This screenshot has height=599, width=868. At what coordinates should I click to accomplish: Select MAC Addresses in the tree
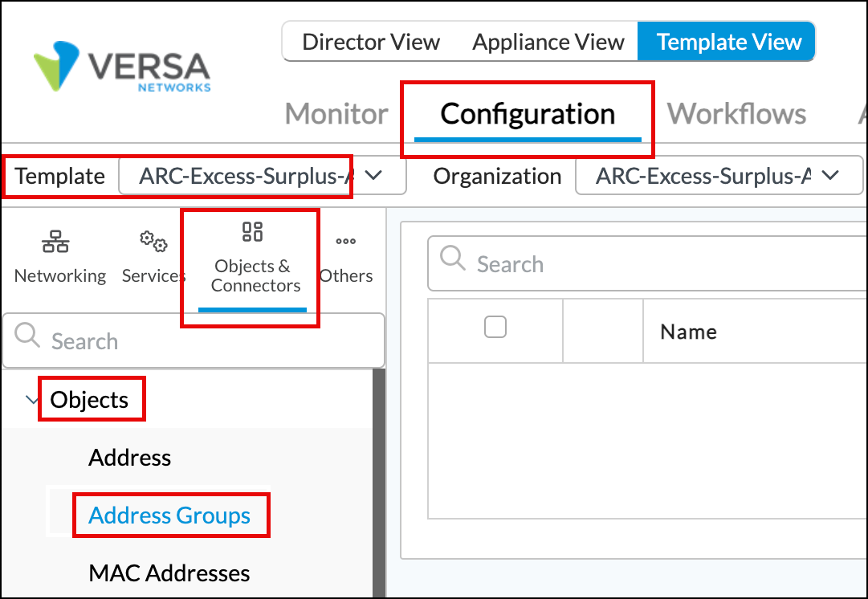click(x=169, y=573)
